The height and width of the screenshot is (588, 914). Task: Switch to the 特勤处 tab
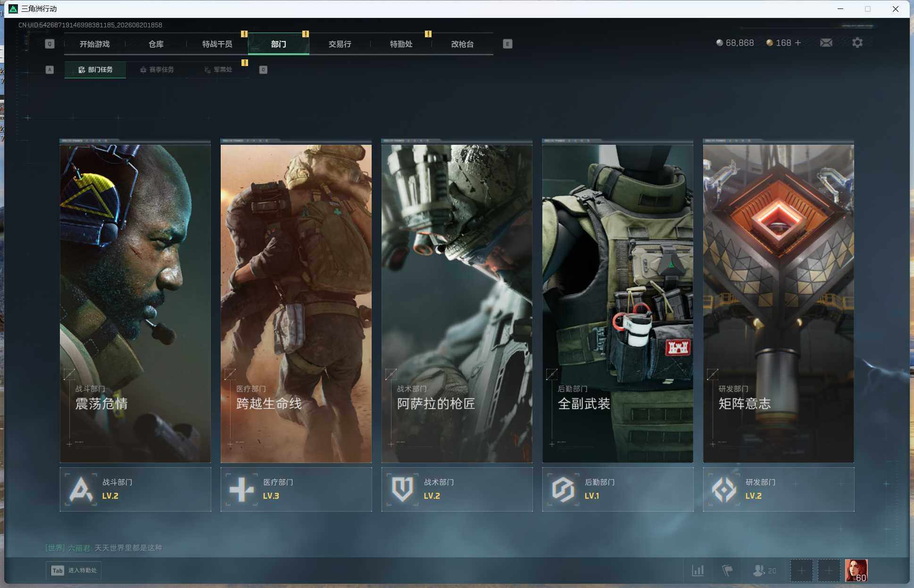(x=401, y=44)
